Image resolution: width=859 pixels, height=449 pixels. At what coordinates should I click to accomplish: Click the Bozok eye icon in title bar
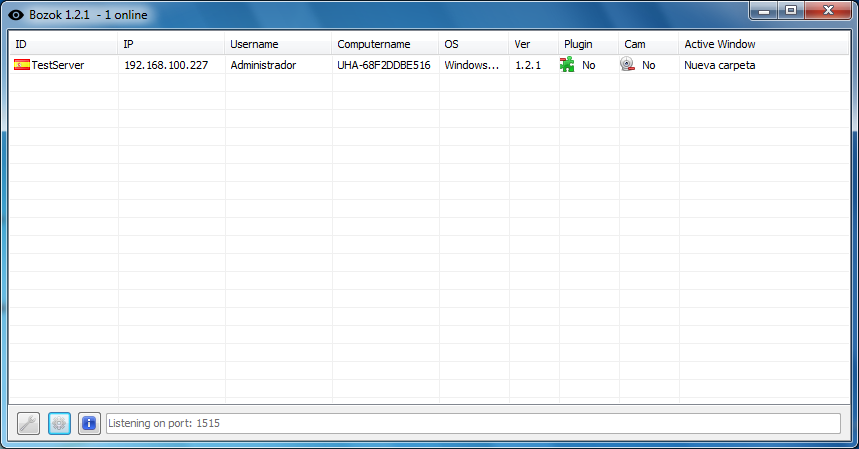tap(16, 14)
